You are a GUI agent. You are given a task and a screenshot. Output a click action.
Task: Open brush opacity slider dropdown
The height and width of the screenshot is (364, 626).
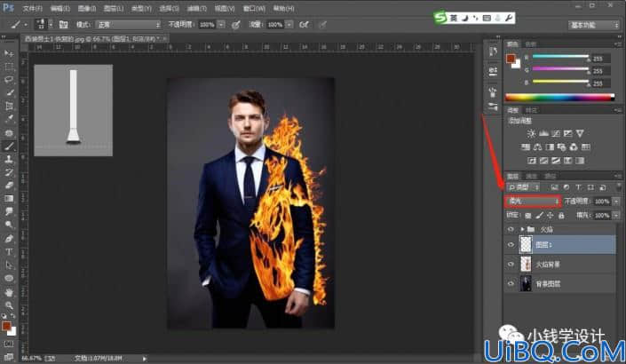coord(222,25)
